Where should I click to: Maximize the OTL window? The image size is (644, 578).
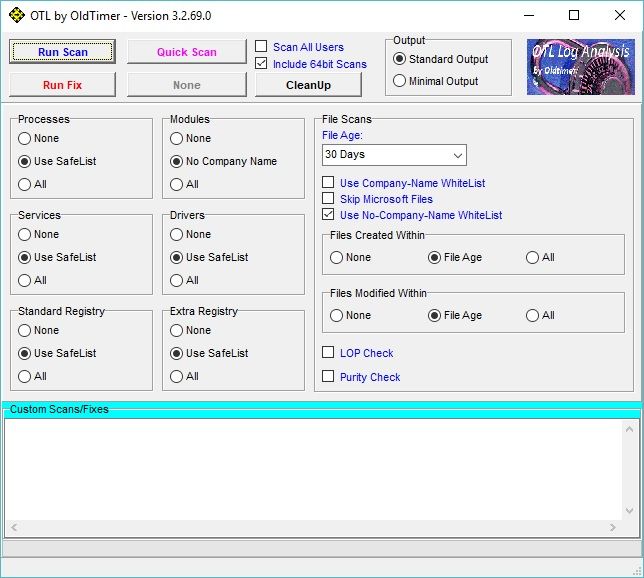tap(574, 16)
